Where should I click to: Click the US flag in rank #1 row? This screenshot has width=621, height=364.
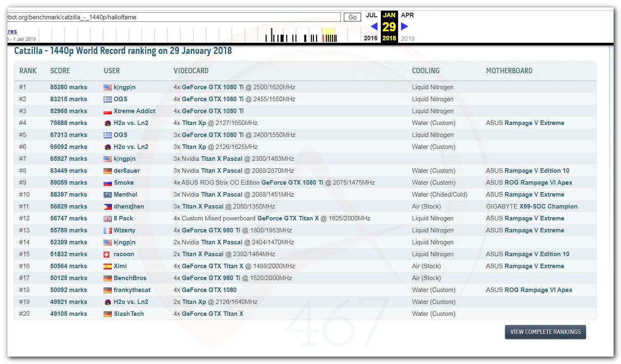coord(108,88)
